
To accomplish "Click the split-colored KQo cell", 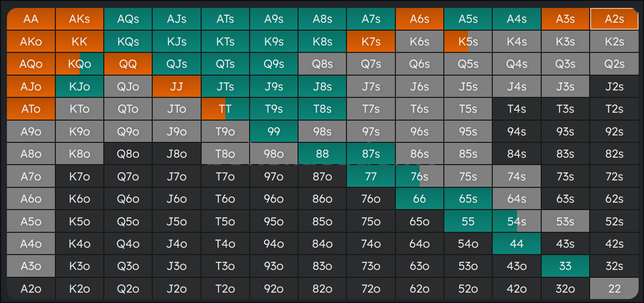I will [x=79, y=64].
